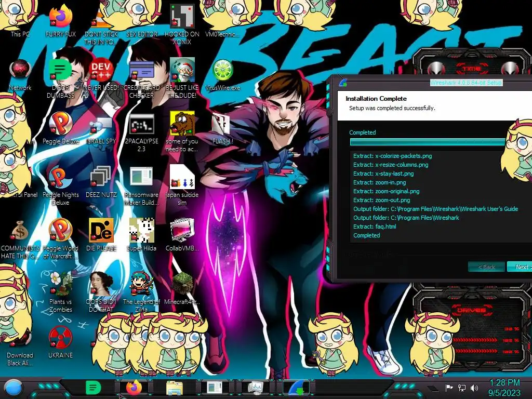Select the 'Extract: faq.html' log line
The height and width of the screenshot is (399, 532).
click(x=375, y=227)
